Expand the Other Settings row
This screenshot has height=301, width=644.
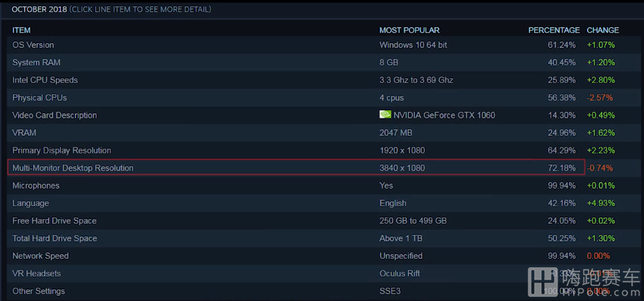(322, 291)
